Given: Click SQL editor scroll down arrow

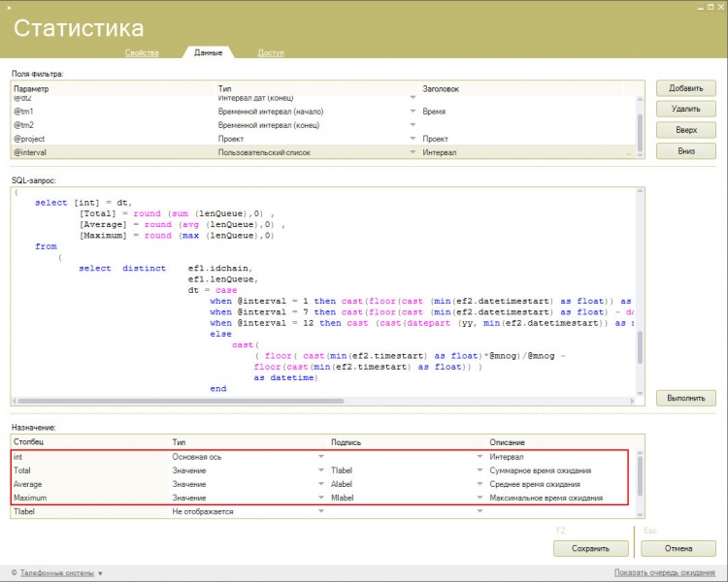Looking at the screenshot, I should (x=640, y=394).
